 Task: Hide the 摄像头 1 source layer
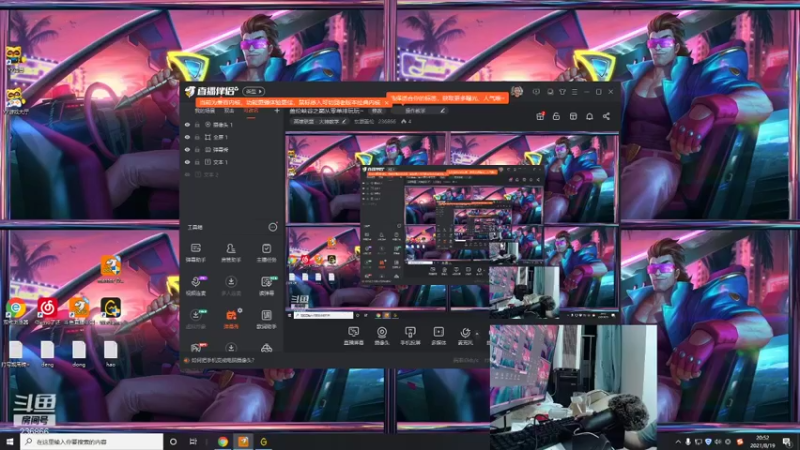pyautogui.click(x=187, y=124)
